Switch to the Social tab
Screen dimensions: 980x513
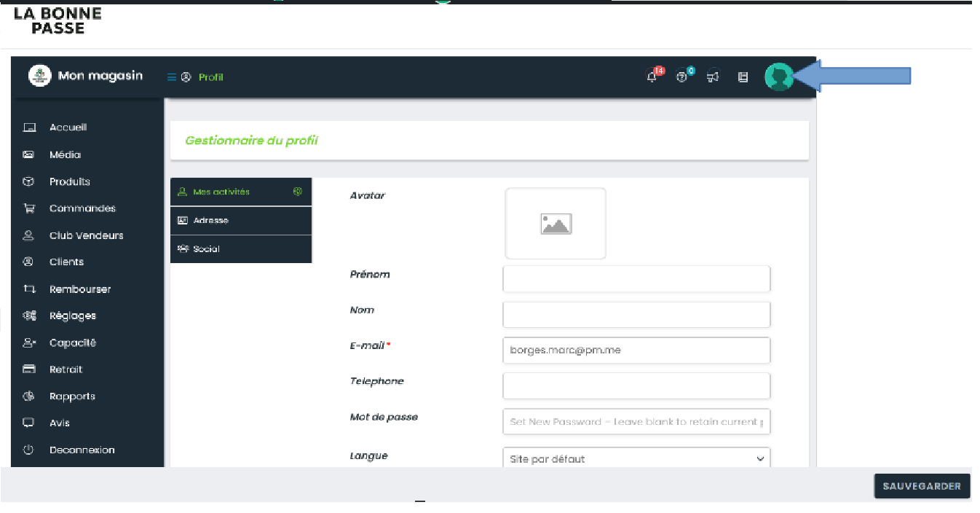pos(240,248)
